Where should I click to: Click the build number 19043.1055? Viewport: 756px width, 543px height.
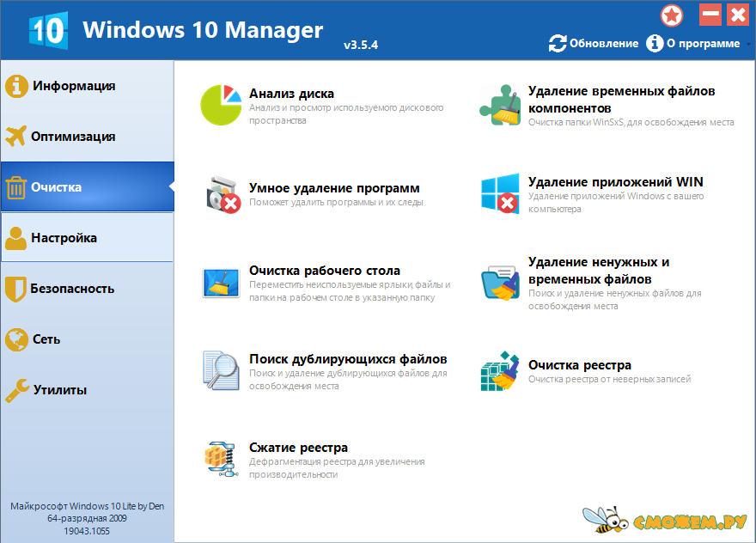tap(87, 531)
